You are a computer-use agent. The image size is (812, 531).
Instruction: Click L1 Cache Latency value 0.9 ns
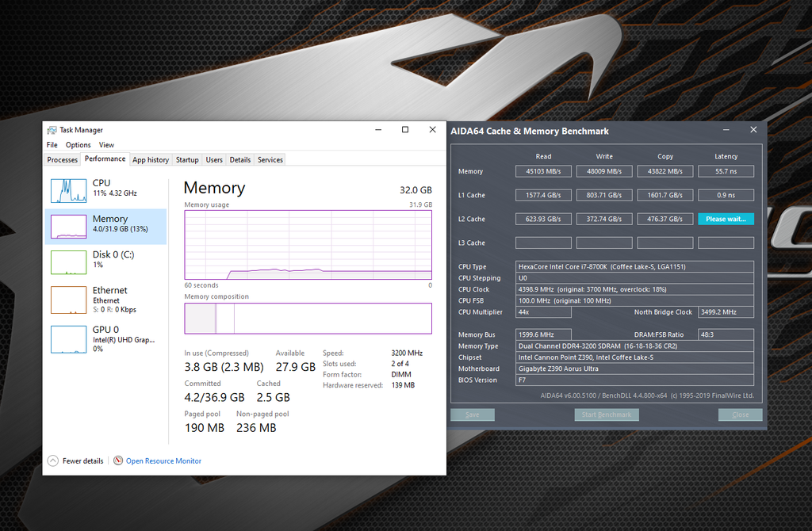pos(726,195)
